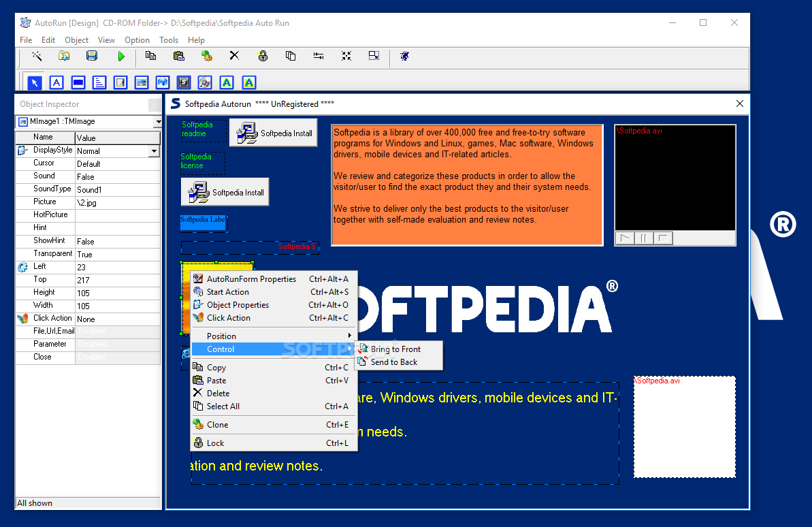Screen dimensions: 812x527
Task: Select the green A text component
Action: click(227, 82)
